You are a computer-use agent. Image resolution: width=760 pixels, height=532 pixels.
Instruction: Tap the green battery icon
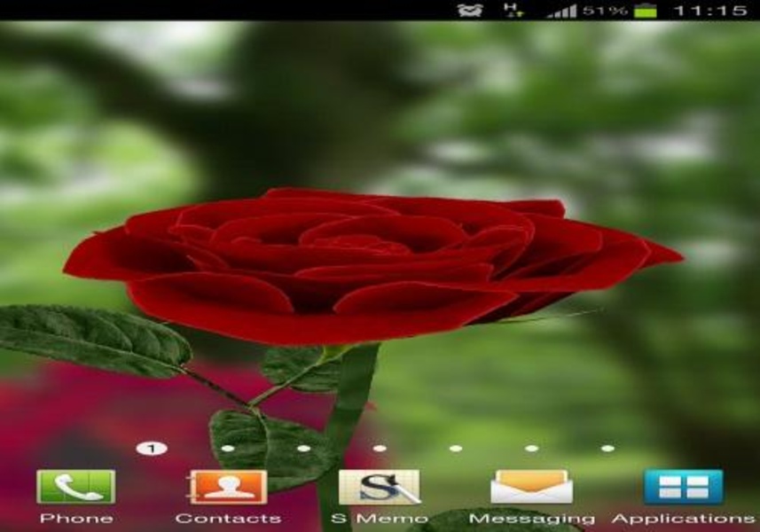[x=646, y=11]
